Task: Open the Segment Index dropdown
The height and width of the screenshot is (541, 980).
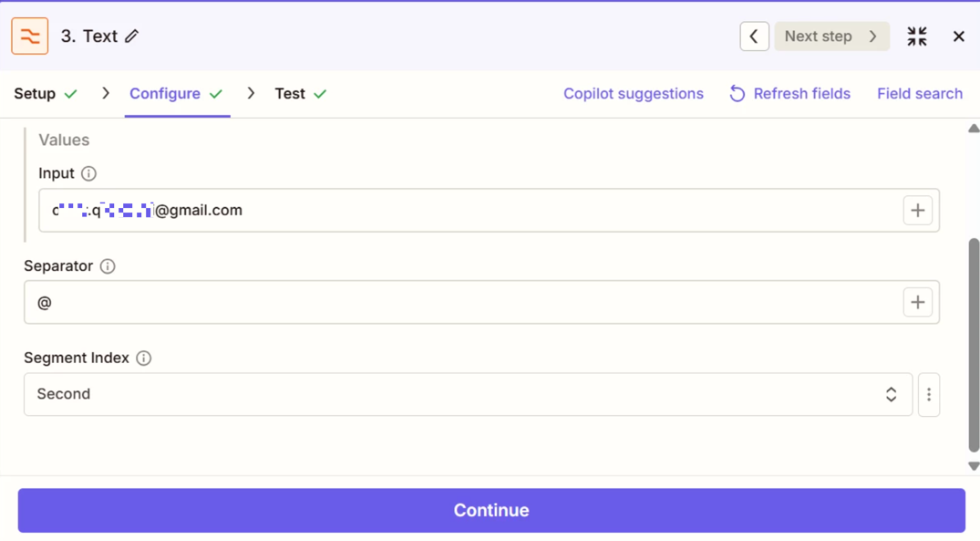Action: [456, 395]
